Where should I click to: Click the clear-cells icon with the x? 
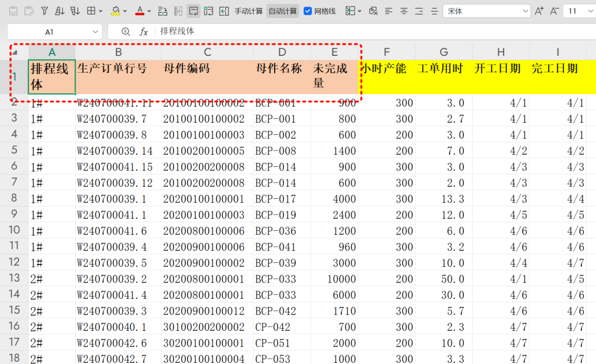[x=373, y=11]
